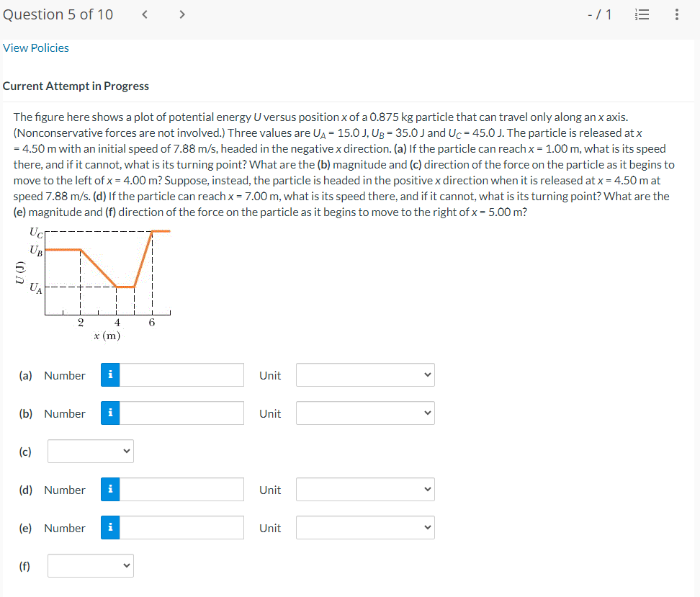Open the three-dot overflow menu
The width and height of the screenshot is (700, 597).
(x=676, y=14)
